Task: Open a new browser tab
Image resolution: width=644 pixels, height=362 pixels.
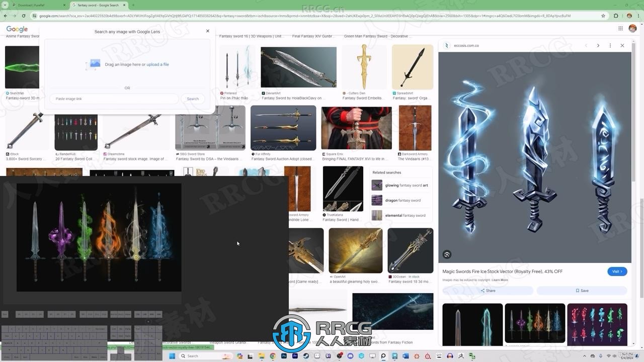Action: pyautogui.click(x=133, y=5)
